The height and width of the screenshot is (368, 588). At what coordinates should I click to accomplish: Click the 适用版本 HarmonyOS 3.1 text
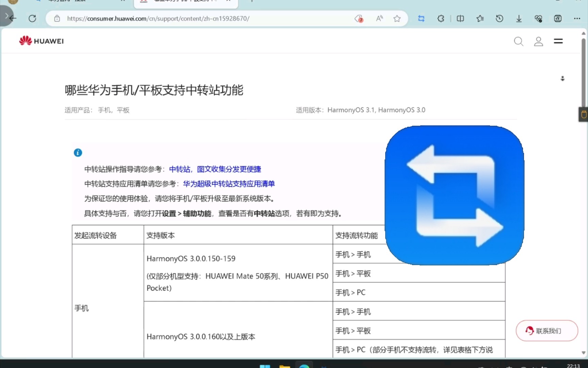(360, 110)
